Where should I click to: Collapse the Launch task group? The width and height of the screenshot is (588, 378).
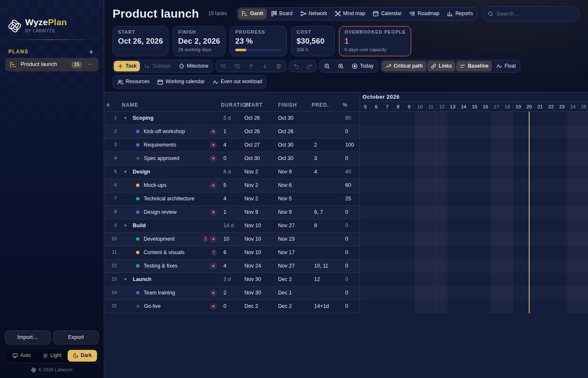125,279
